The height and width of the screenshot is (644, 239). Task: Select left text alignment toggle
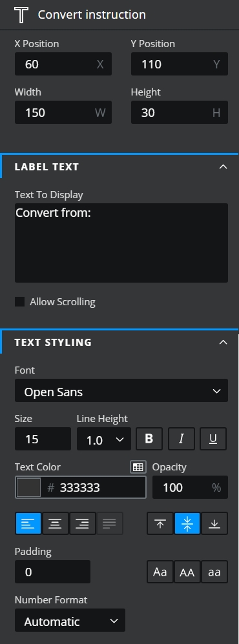pos(28,524)
